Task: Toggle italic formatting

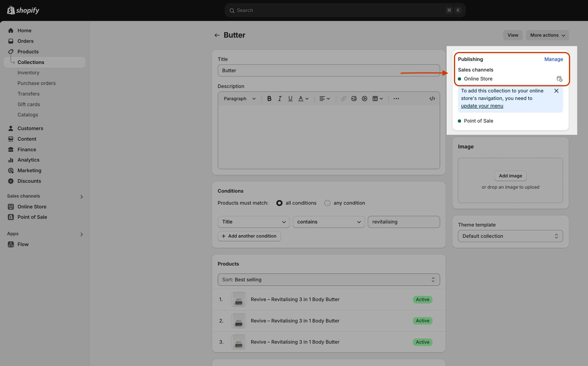Action: coord(280,99)
